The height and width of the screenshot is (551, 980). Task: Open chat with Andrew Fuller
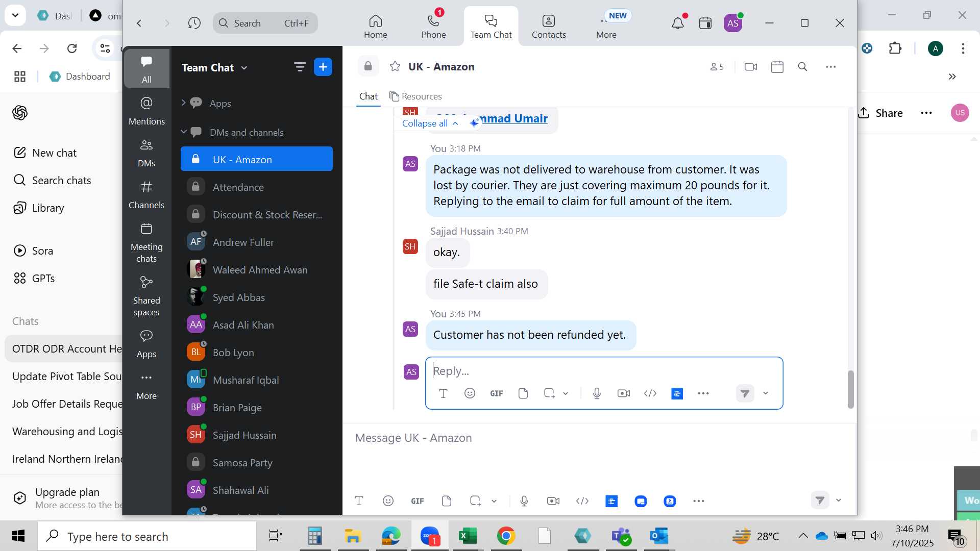[x=257, y=242]
